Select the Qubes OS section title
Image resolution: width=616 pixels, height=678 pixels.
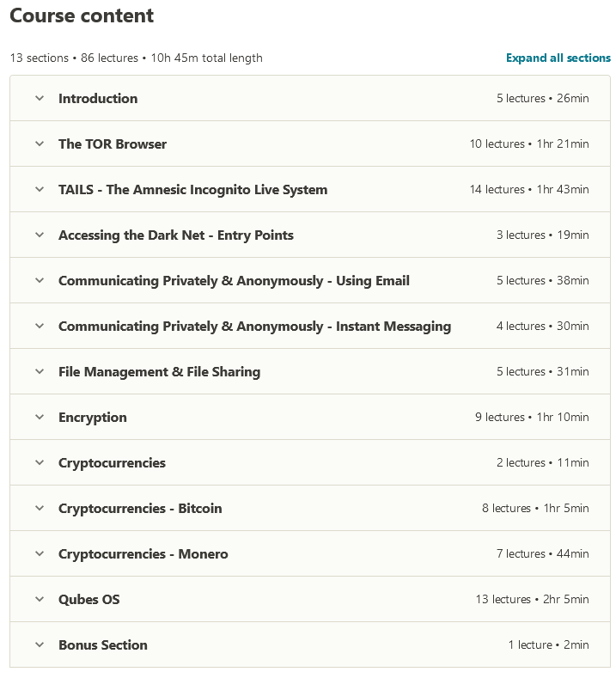coord(89,600)
